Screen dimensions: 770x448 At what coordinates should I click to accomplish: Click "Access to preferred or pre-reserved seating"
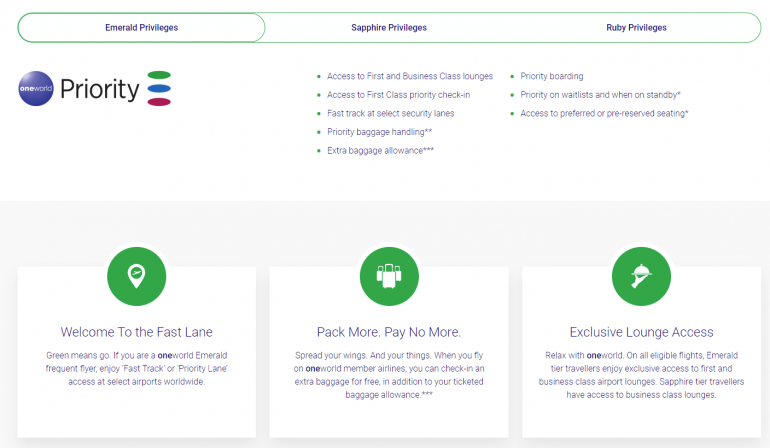(x=604, y=114)
